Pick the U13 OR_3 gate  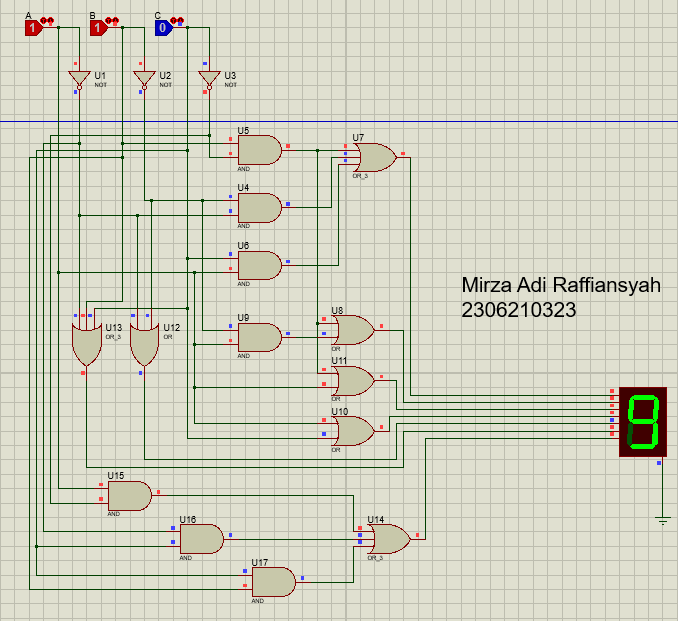click(85, 343)
